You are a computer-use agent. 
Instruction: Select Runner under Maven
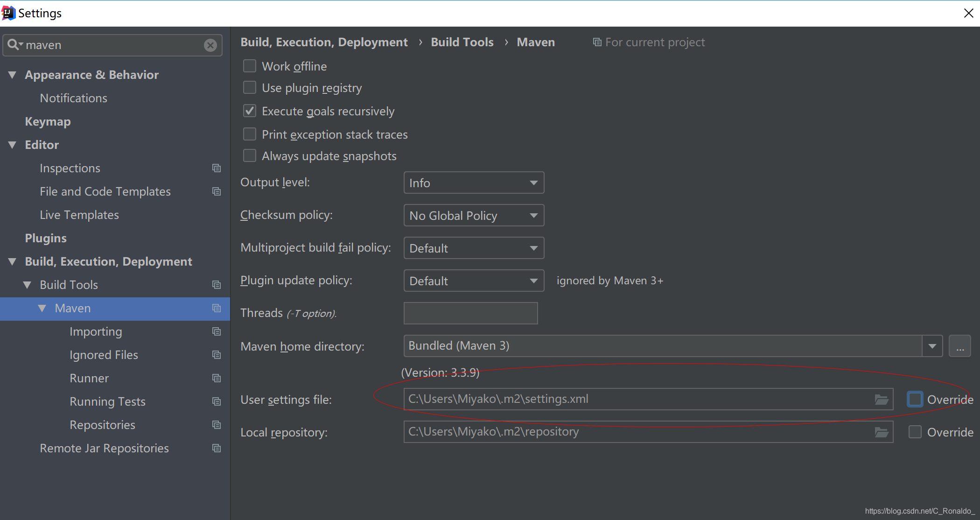pos(89,378)
